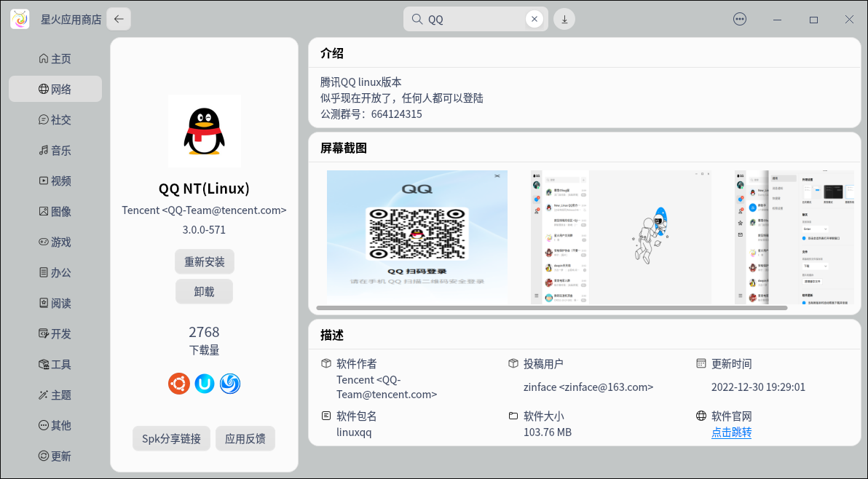Click the version text 3.0.0-571
The image size is (868, 479).
point(205,229)
